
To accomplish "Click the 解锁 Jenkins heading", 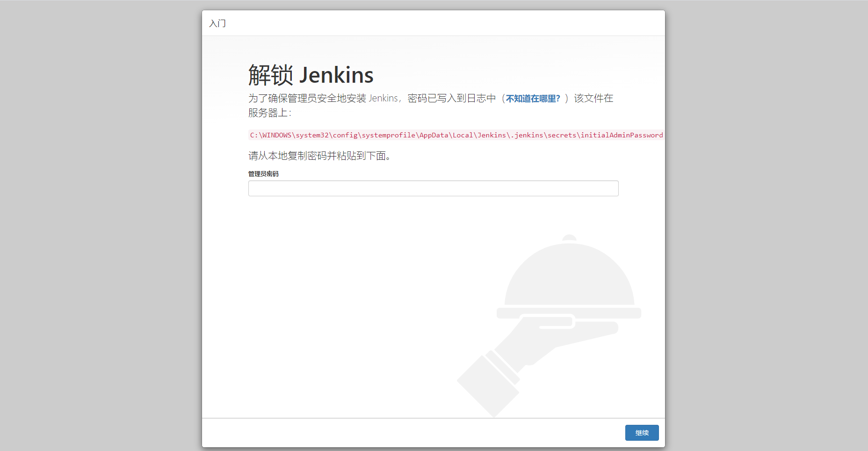I will tap(311, 75).
